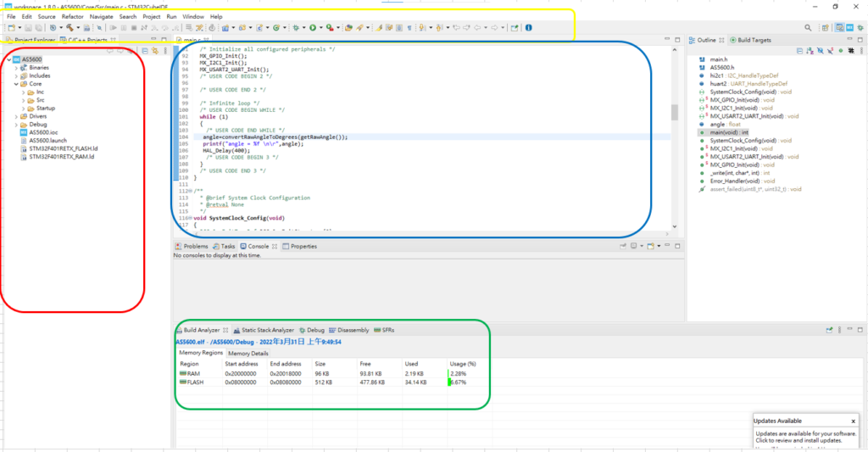Click the updates review and install message
This screenshot has width=868, height=452.
click(x=805, y=437)
